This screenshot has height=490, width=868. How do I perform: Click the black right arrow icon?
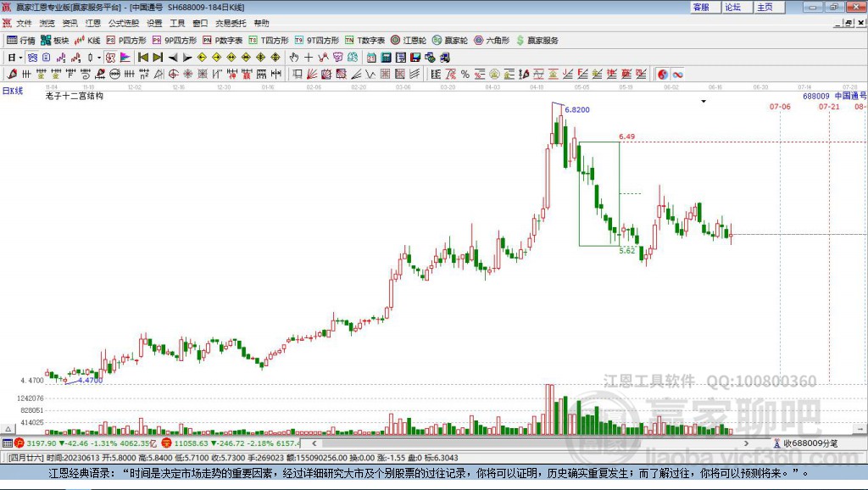click(x=187, y=58)
